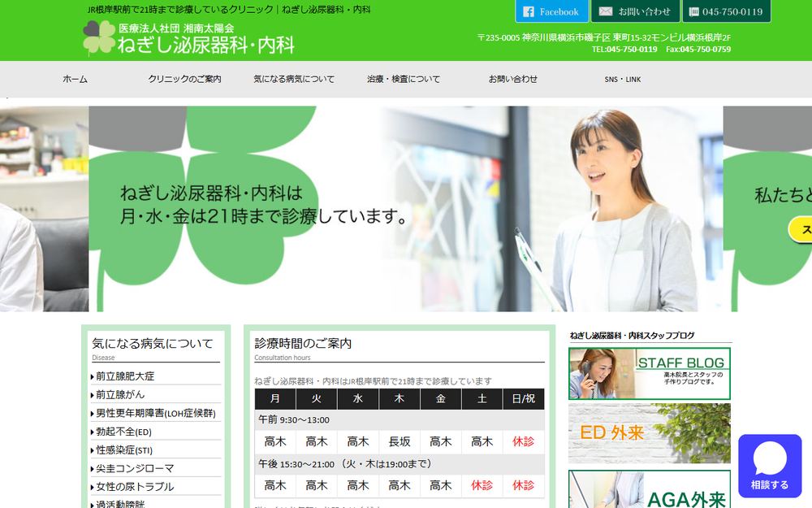812x508 pixels.
Task: Open 男性更年期障害(LOH症候群) link
Action: pyautogui.click(x=155, y=413)
